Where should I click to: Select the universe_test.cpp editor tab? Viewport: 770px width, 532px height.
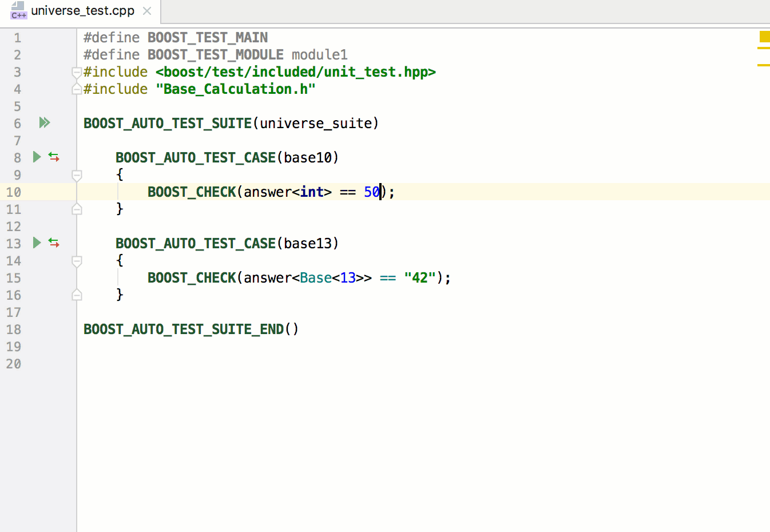coord(82,11)
